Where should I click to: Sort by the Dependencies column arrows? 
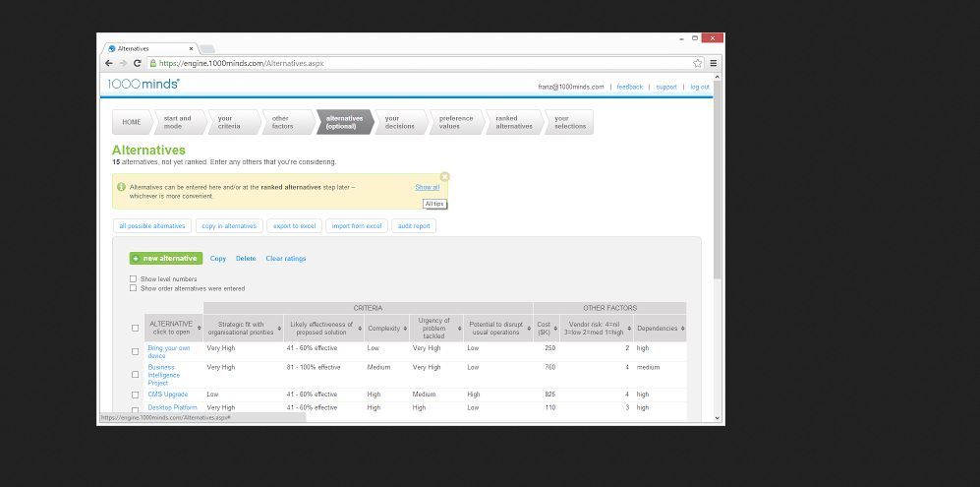(x=683, y=329)
